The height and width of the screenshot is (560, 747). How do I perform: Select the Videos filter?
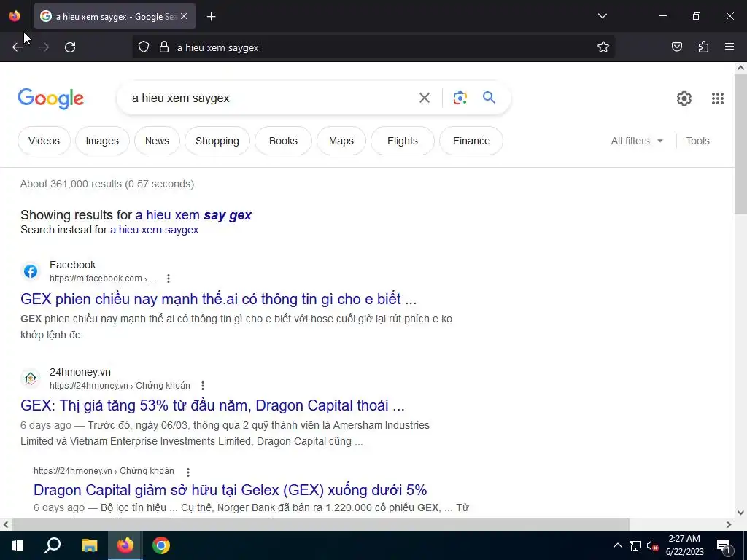pos(44,141)
